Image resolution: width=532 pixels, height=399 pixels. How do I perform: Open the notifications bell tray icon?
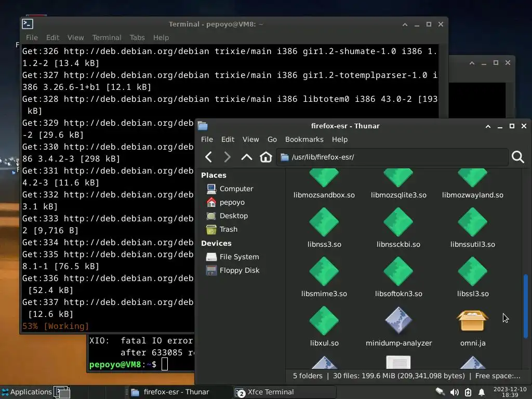coord(482,392)
